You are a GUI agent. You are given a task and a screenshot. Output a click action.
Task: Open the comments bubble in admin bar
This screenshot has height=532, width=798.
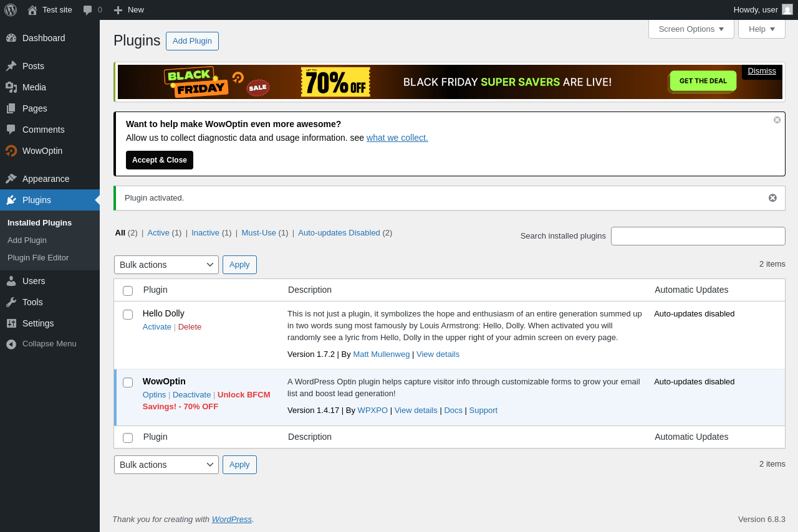(x=88, y=10)
